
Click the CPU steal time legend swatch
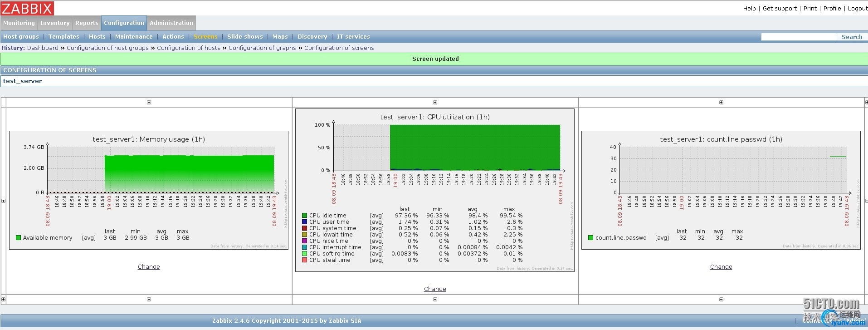coord(305,260)
